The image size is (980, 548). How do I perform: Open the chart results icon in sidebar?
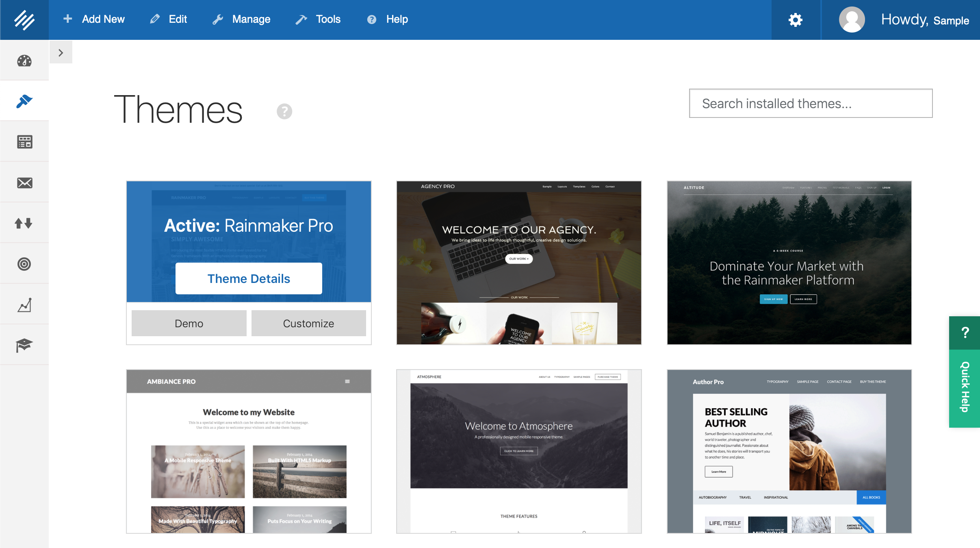click(x=24, y=305)
